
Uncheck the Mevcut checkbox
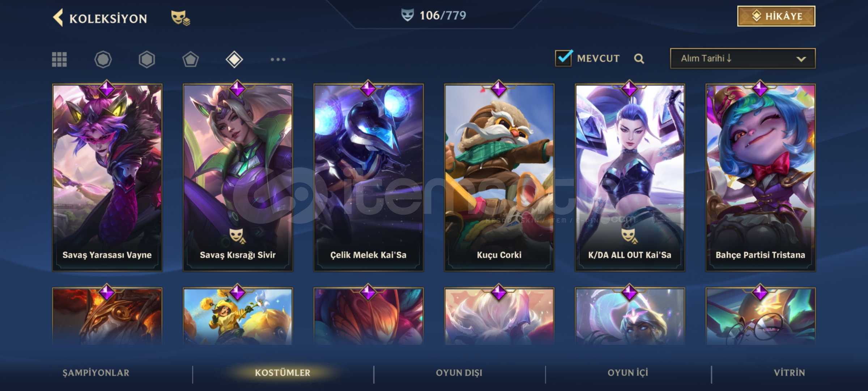pyautogui.click(x=563, y=58)
